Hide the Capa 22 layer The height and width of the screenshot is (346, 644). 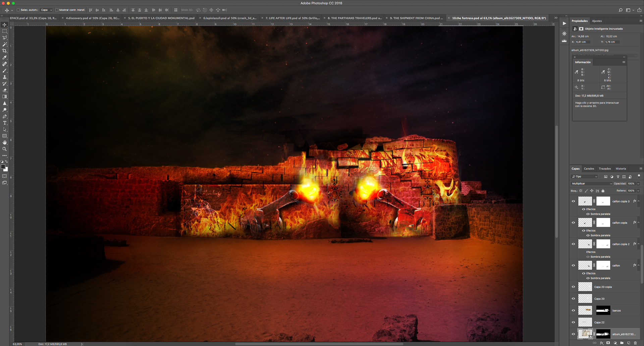tap(573, 322)
